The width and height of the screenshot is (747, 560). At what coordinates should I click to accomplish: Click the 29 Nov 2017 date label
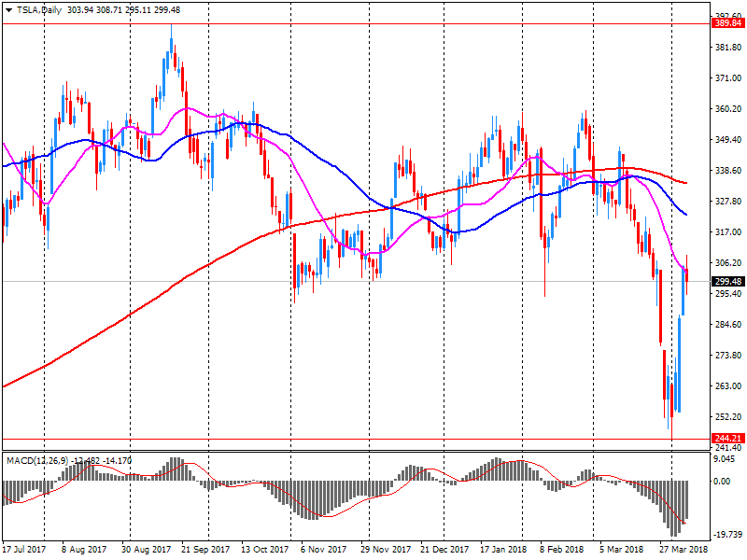pos(386,550)
